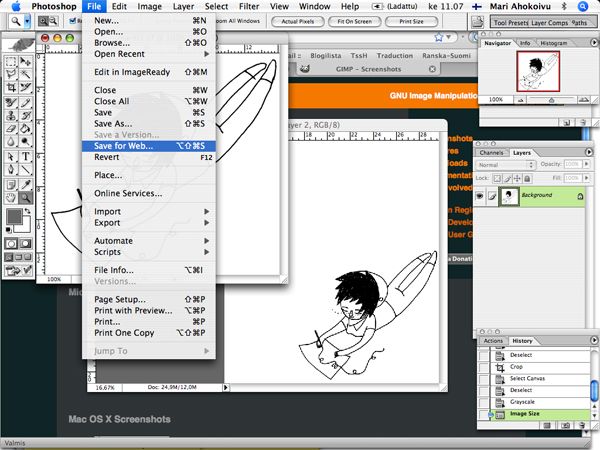Hide the Background layer eye icon
The width and height of the screenshot is (600, 450).
tap(479, 196)
